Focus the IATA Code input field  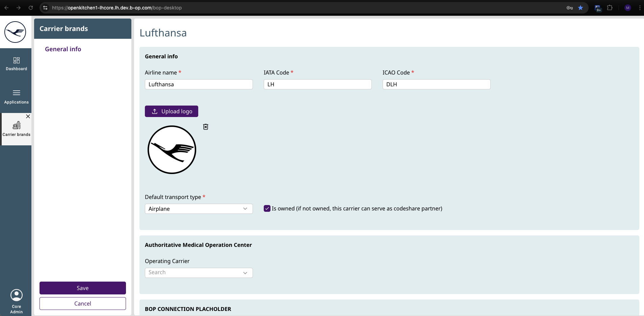coord(317,84)
